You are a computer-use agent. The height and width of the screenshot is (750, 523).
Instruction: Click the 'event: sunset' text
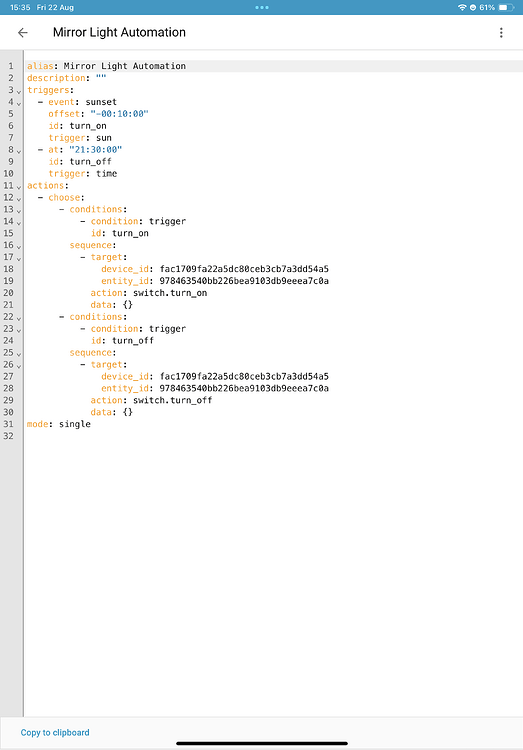coord(82,102)
